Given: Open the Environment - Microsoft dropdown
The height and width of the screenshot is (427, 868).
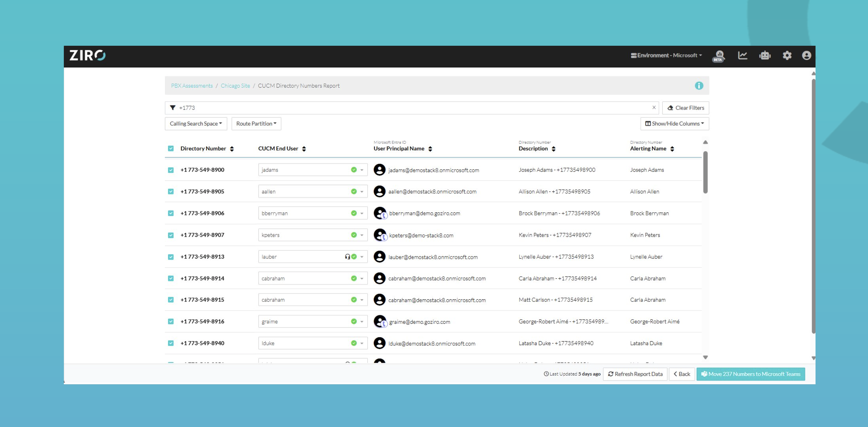Looking at the screenshot, I should coord(666,55).
